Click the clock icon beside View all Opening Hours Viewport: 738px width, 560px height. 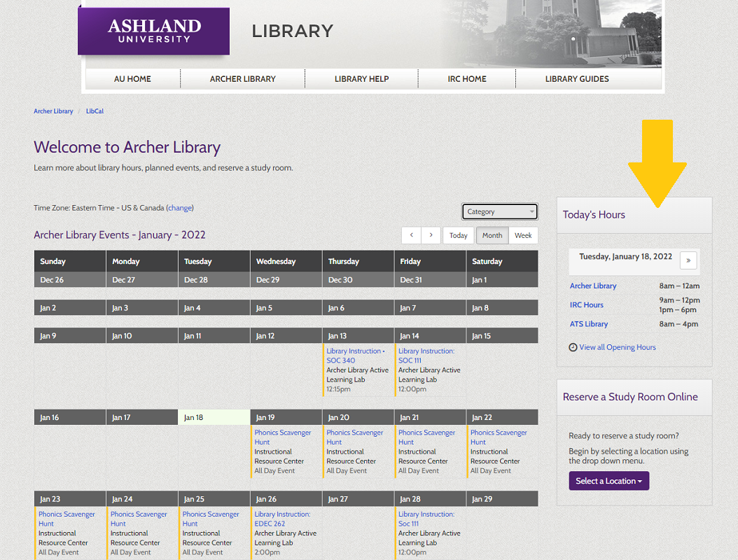[x=573, y=347]
